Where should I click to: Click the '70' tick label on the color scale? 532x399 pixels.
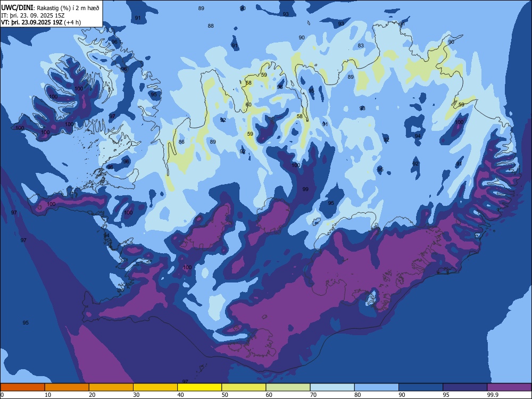point(313,395)
